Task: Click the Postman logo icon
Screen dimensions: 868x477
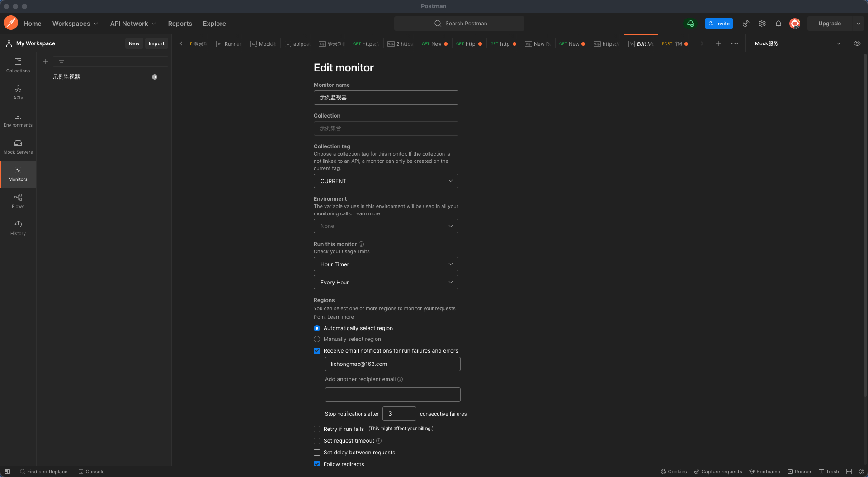Action: [x=11, y=23]
